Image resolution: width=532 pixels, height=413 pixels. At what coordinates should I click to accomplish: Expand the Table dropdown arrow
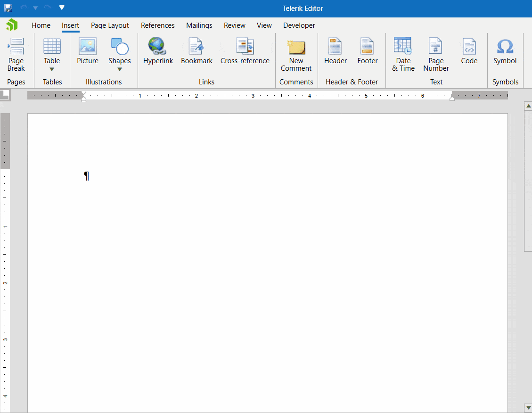click(52, 69)
